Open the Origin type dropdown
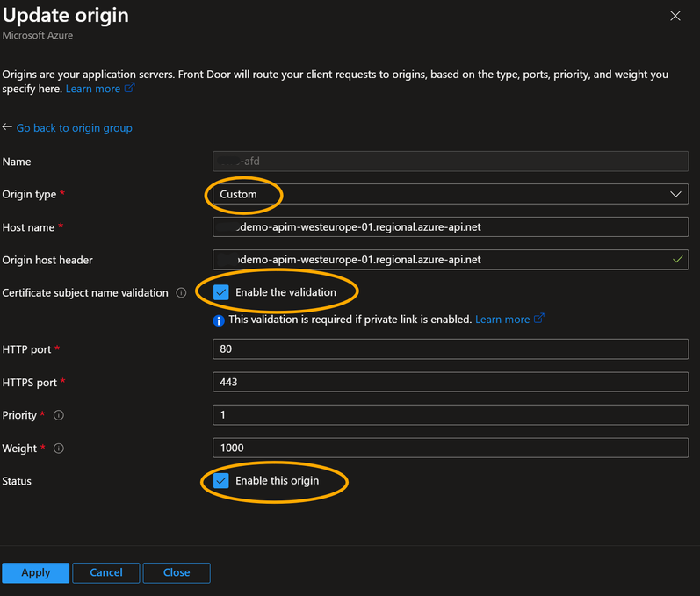Screen dimensions: 700x596 [x=450, y=194]
